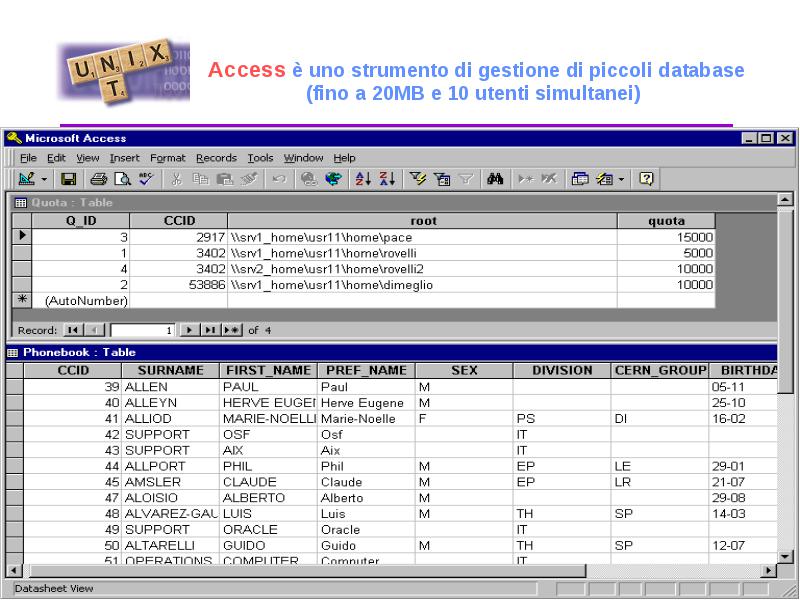Viewport: 800px width, 600px height.
Task: Click the surname cell ALLEYN
Action: [170, 403]
